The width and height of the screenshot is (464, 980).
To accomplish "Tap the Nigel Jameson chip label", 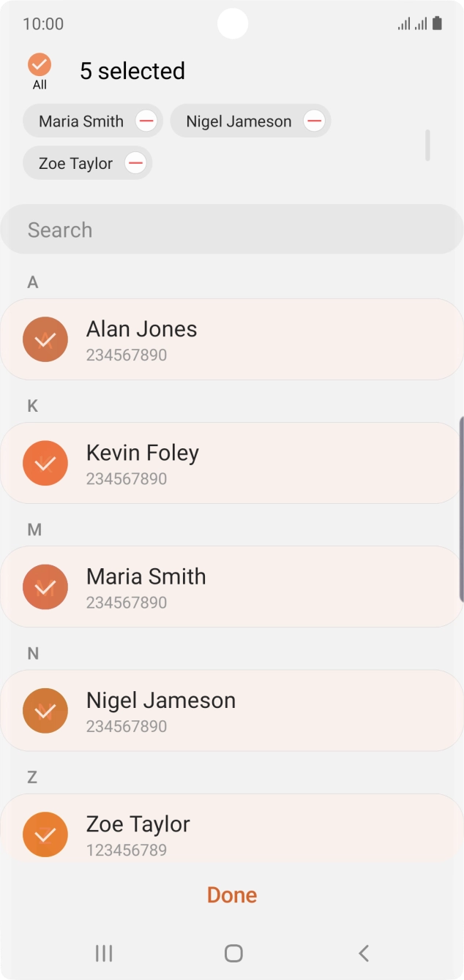I will coord(239,121).
